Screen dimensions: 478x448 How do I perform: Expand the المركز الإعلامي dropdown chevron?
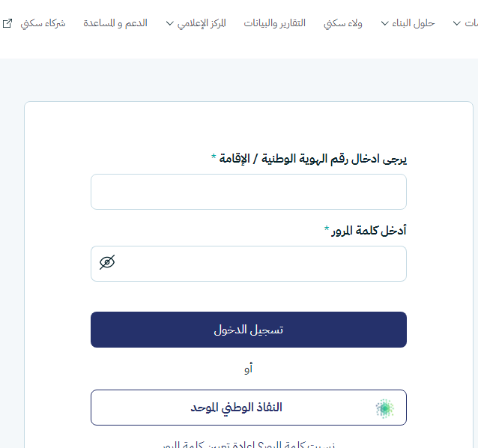coord(170,23)
